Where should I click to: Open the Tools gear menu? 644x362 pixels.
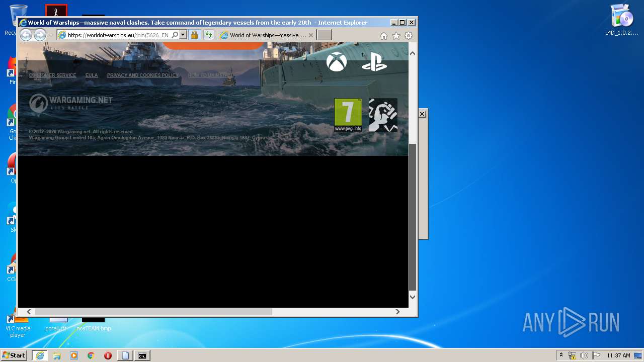pyautogui.click(x=409, y=36)
